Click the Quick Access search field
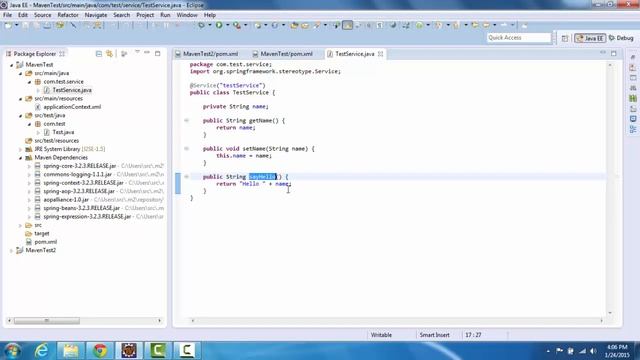 pos(519,38)
